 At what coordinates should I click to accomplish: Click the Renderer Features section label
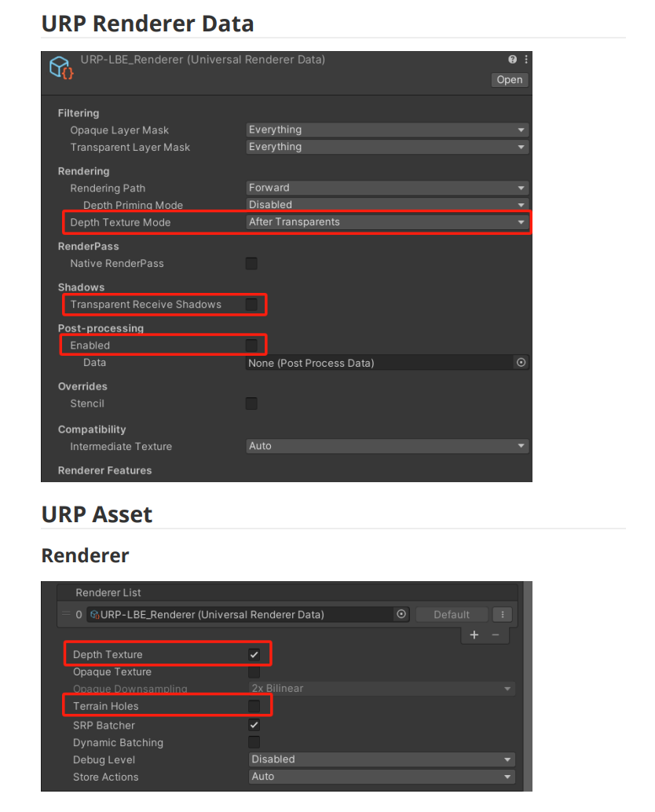104,470
